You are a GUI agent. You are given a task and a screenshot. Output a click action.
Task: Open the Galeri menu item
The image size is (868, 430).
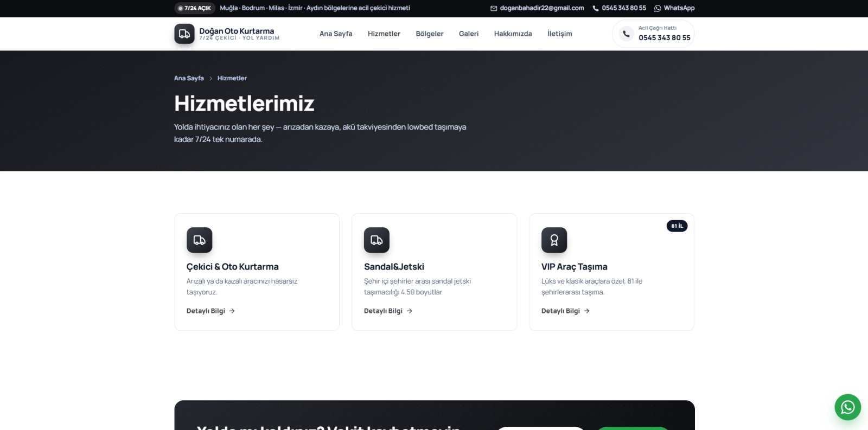pos(469,34)
